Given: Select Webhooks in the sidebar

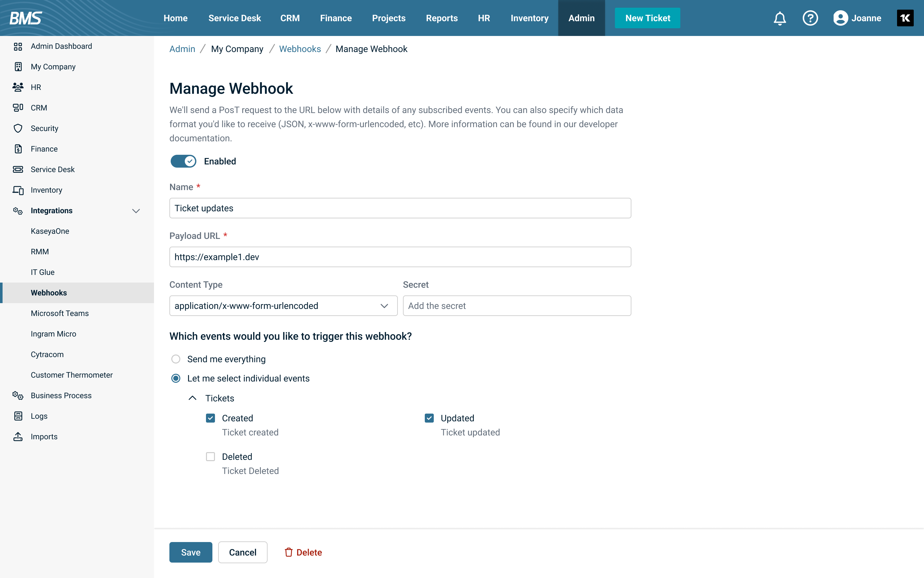Looking at the screenshot, I should pos(77,293).
